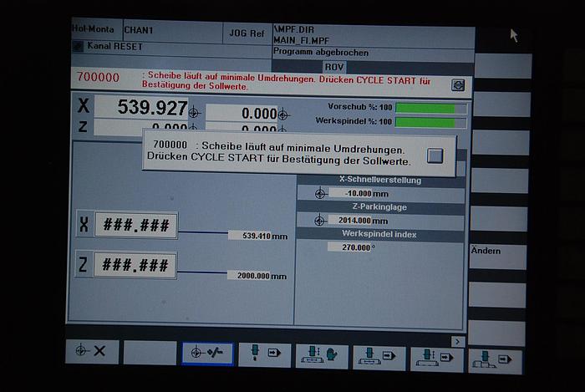585x392 pixels.
Task: Click the crosshair icon right of upper 0.000 value
Action: pos(283,115)
